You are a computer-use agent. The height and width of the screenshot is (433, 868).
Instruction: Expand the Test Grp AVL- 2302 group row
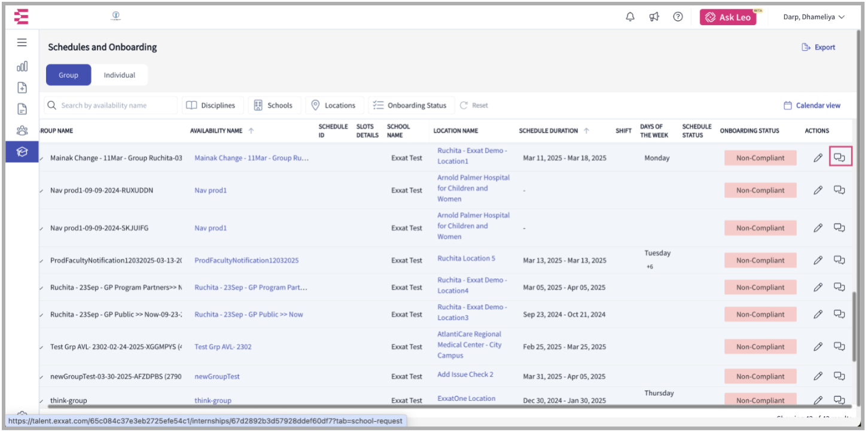click(41, 347)
